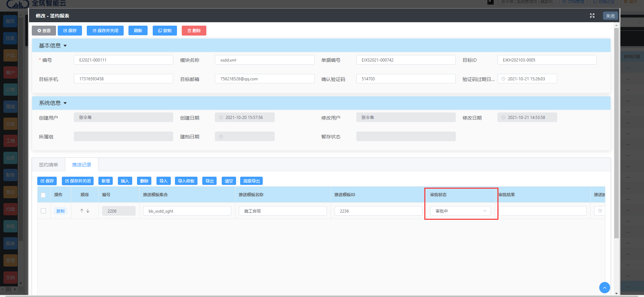Screen dimensions: 644x297
Task: Open the approval status dropdown
Action: coord(460,211)
